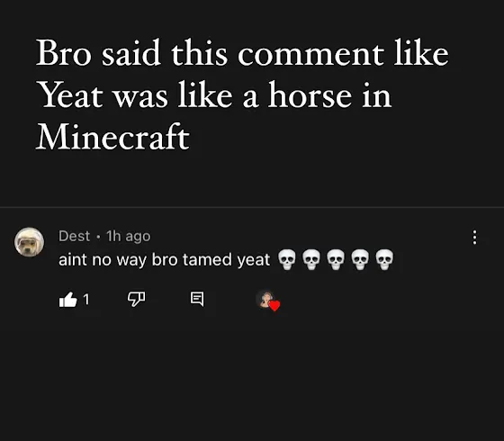Click the last skull emoji

coord(384,259)
